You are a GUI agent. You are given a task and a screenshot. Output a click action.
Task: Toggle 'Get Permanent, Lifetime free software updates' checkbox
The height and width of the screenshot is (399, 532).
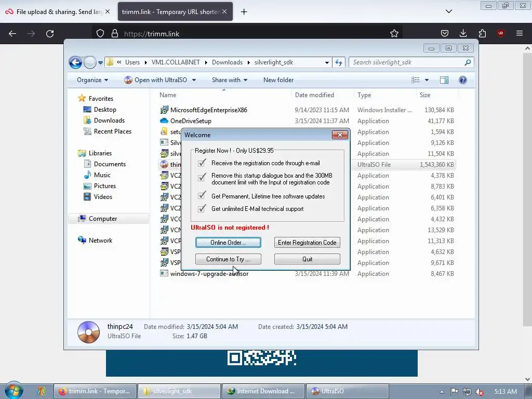[202, 195]
